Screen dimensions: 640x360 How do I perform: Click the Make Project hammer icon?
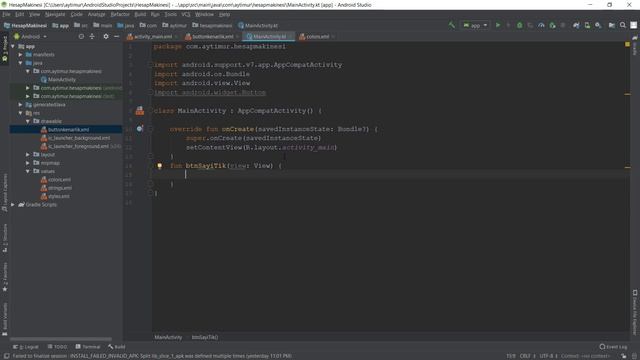pyautogui.click(x=451, y=25)
